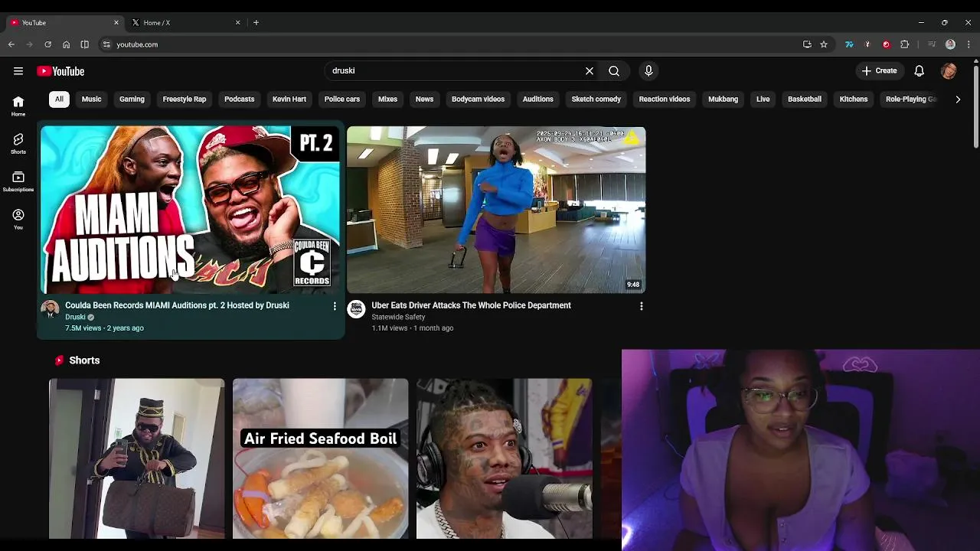Open the Druski channel name link

(75, 317)
